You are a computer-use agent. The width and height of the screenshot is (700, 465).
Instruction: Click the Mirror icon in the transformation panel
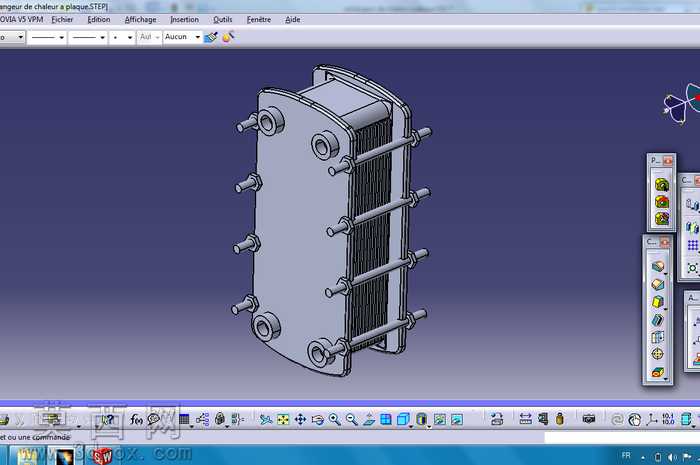click(x=692, y=228)
